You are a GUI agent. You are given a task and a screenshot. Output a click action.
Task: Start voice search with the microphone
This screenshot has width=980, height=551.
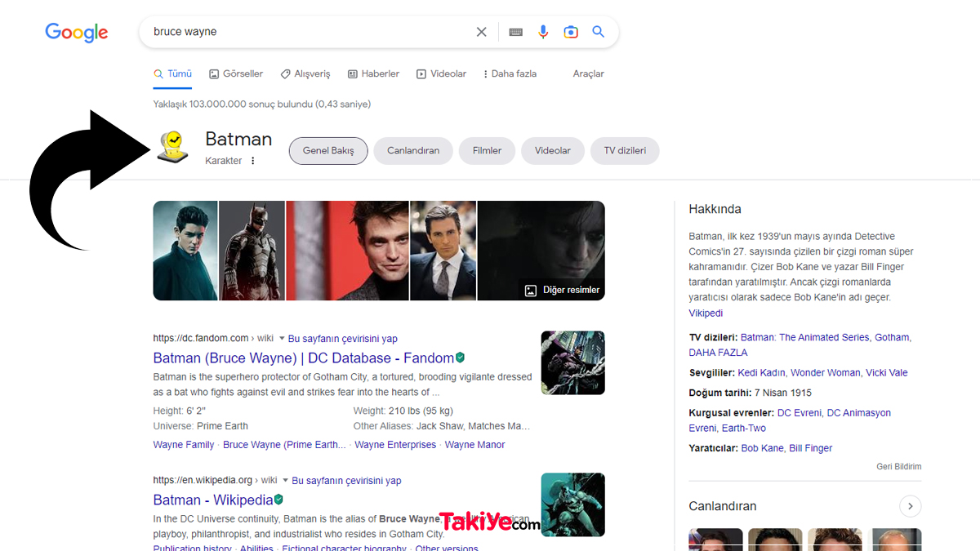point(543,32)
